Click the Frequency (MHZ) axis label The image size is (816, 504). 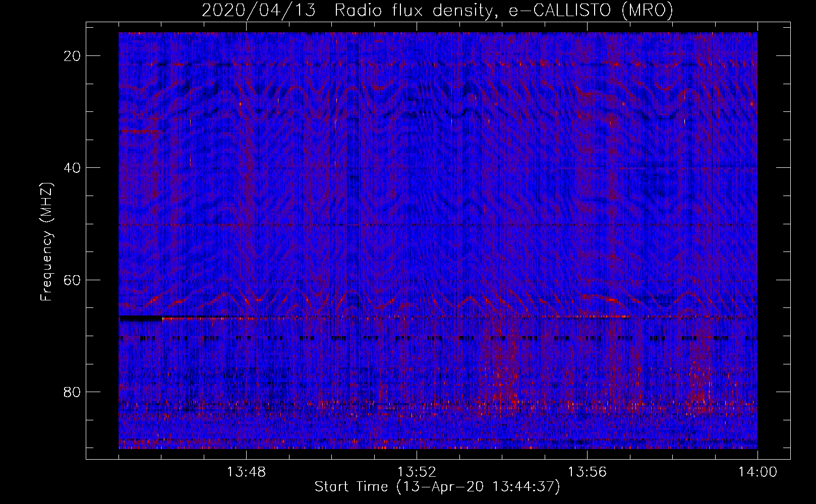coord(46,242)
